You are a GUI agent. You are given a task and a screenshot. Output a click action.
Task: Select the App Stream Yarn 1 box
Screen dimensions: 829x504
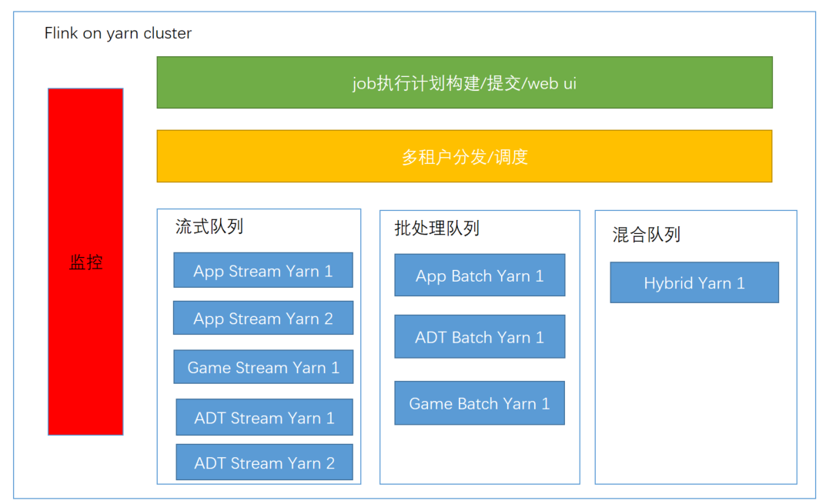(x=263, y=271)
